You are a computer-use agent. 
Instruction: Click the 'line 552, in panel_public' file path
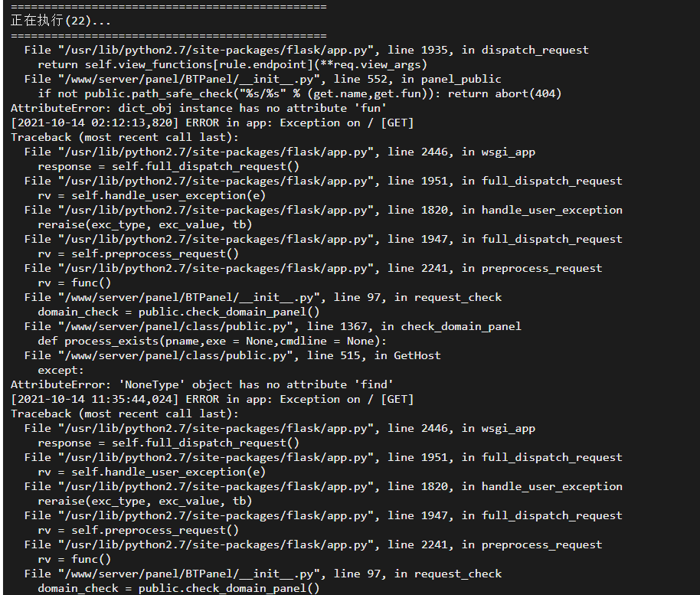pos(263,80)
